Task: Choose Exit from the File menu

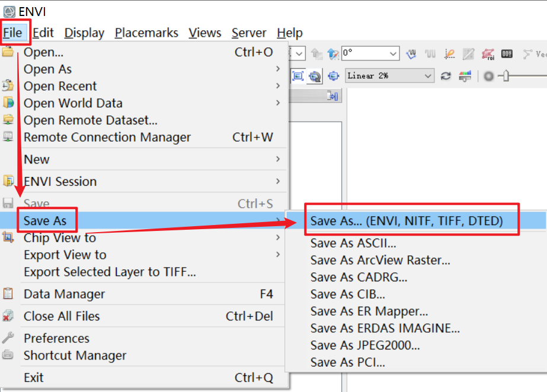Action: click(x=145, y=378)
